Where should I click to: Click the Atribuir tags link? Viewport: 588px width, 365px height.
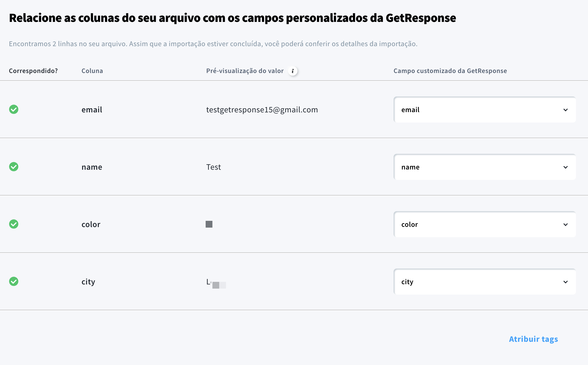click(534, 339)
